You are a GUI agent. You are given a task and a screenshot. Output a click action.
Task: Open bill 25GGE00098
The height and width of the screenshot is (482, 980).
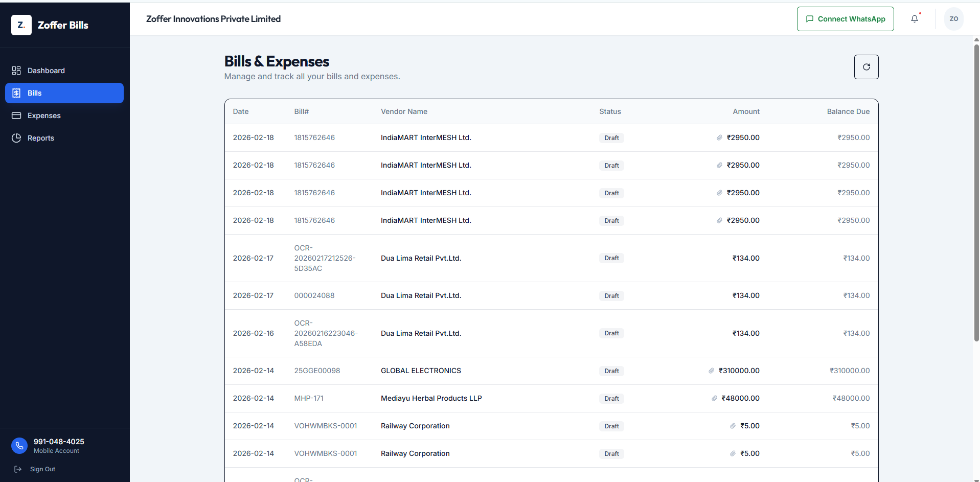317,371
